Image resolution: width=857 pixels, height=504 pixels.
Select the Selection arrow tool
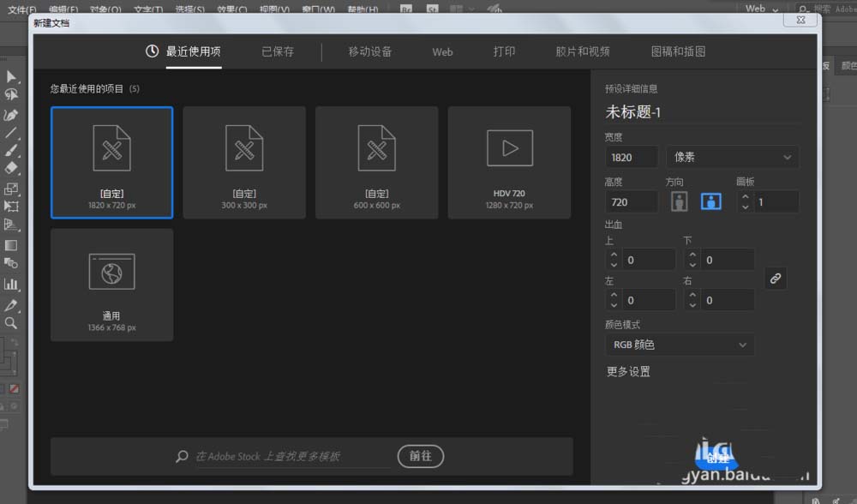click(x=11, y=76)
